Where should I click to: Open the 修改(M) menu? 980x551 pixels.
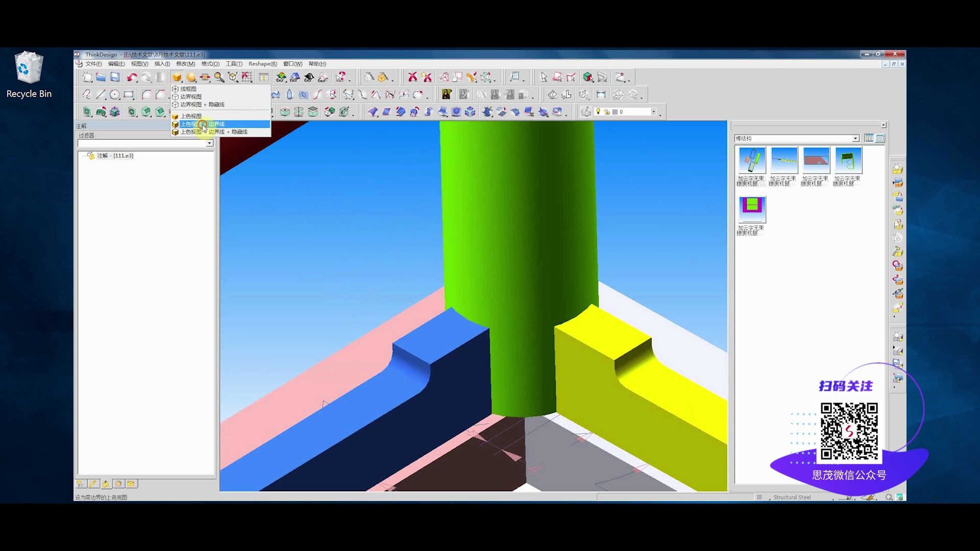[x=185, y=64]
